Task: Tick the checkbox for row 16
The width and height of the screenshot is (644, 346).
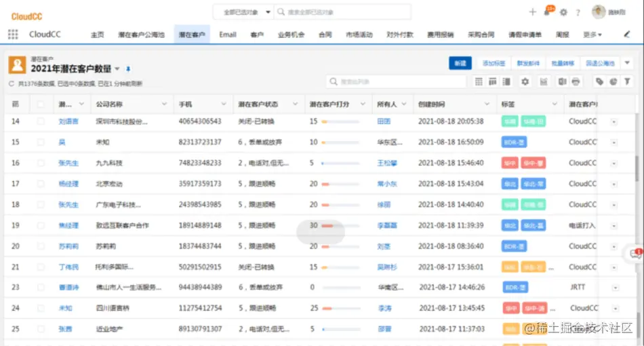Action: pos(41,163)
